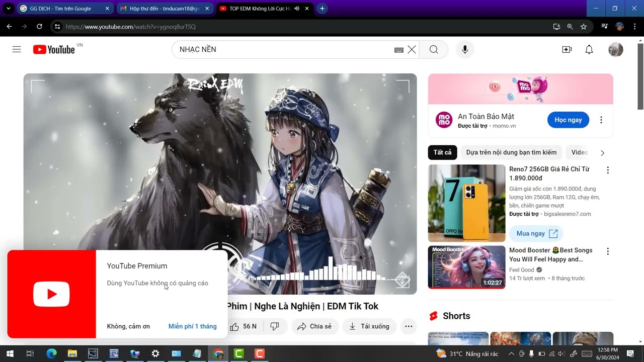Open a new browser tab

click(x=322, y=9)
